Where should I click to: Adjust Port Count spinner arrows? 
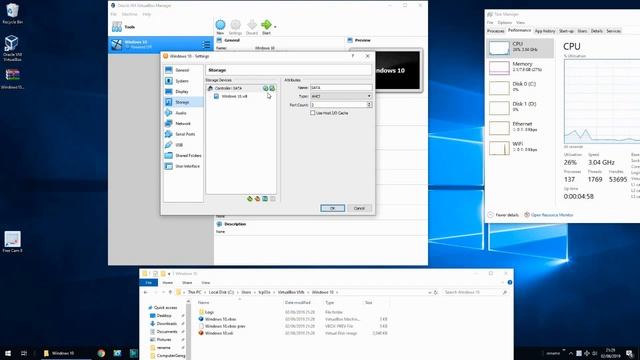coord(369,105)
